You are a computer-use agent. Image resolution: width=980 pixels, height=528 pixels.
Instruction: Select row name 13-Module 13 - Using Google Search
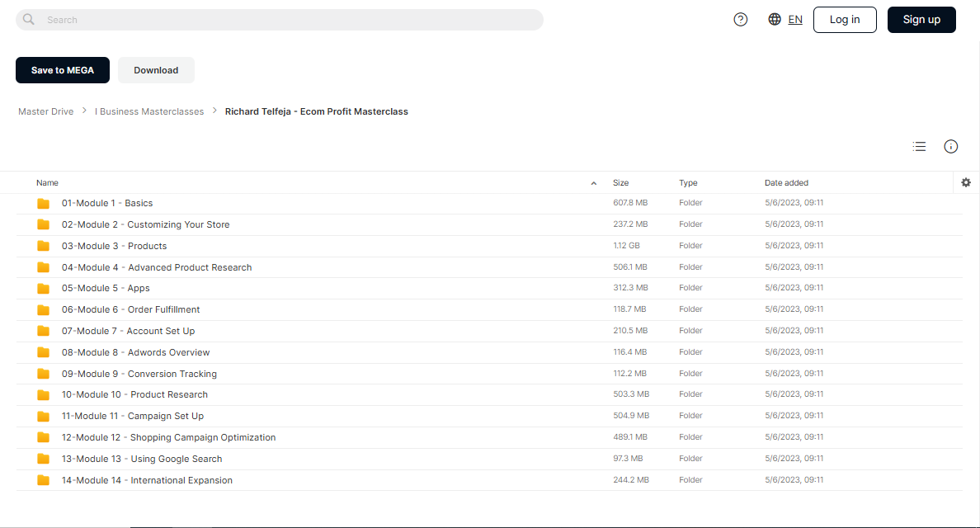[142, 459]
